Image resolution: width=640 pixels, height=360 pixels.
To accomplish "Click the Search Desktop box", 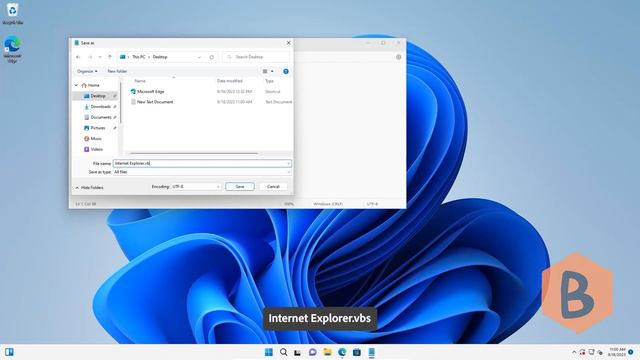I will pos(256,57).
